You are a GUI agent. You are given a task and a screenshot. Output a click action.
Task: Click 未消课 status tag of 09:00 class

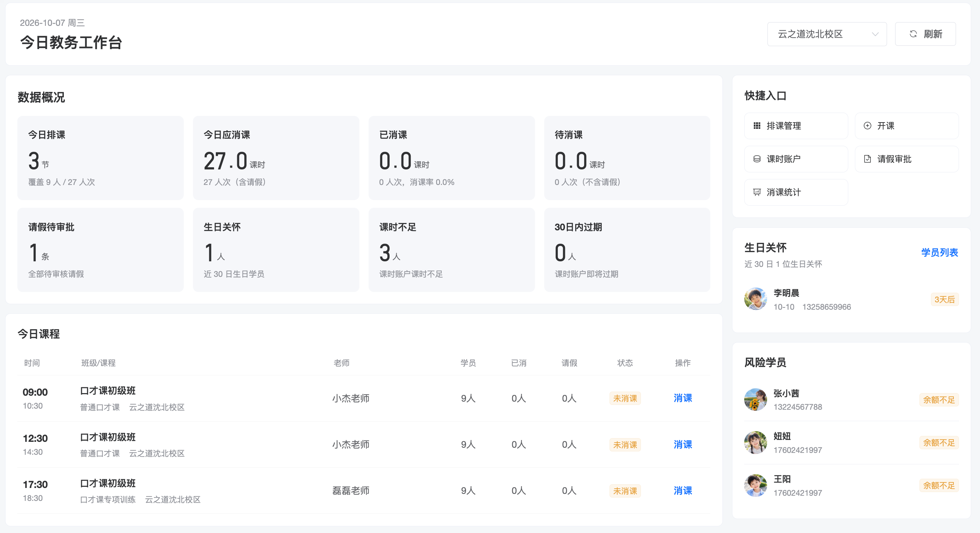pos(625,398)
